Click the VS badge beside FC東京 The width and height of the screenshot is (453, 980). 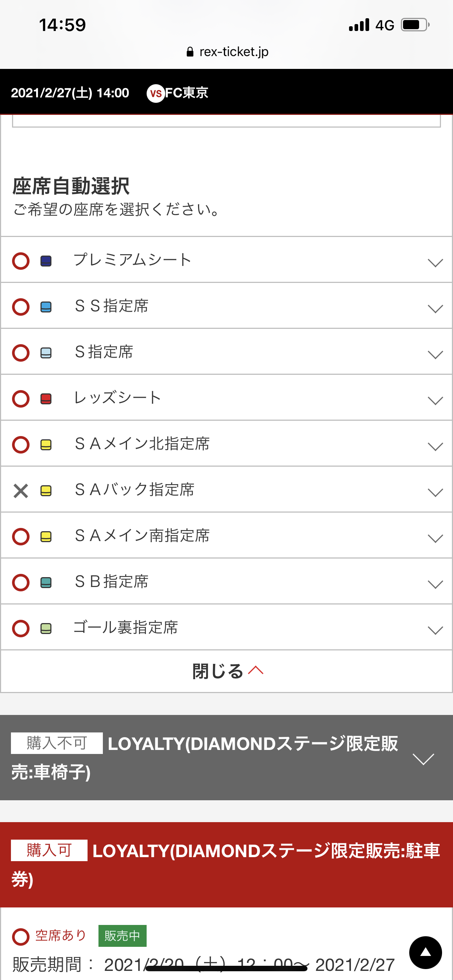(x=156, y=93)
